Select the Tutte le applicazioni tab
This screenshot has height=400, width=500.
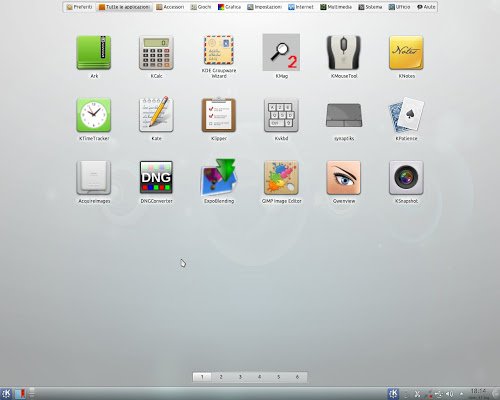pyautogui.click(x=124, y=7)
